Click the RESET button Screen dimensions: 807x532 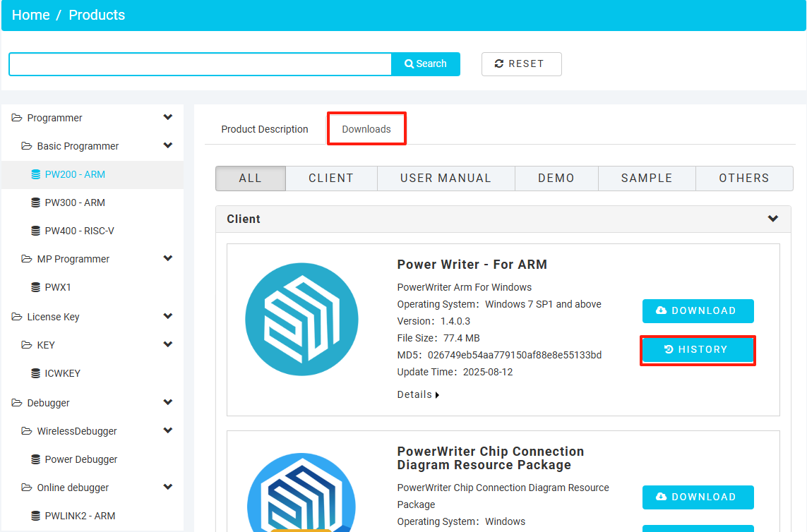click(x=521, y=64)
